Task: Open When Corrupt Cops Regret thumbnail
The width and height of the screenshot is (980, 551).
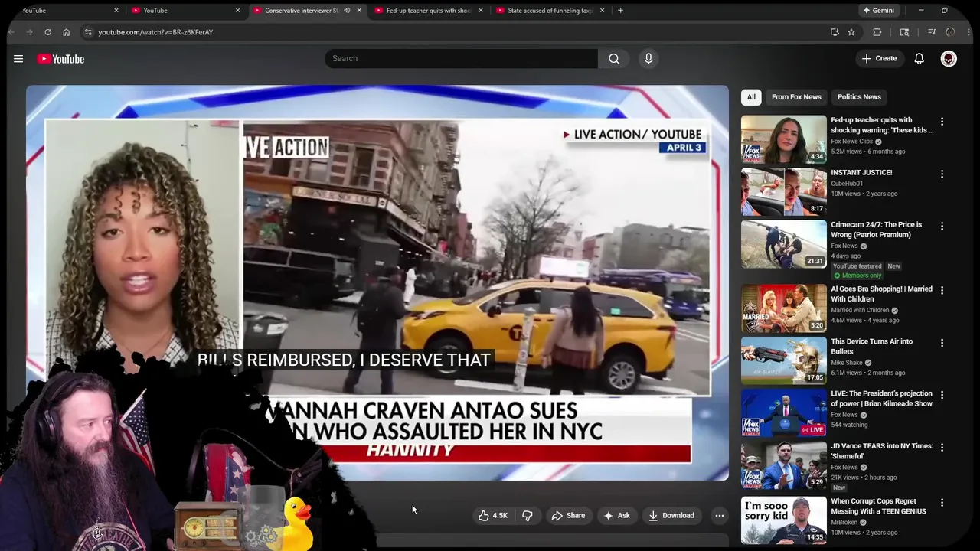Action: click(783, 520)
